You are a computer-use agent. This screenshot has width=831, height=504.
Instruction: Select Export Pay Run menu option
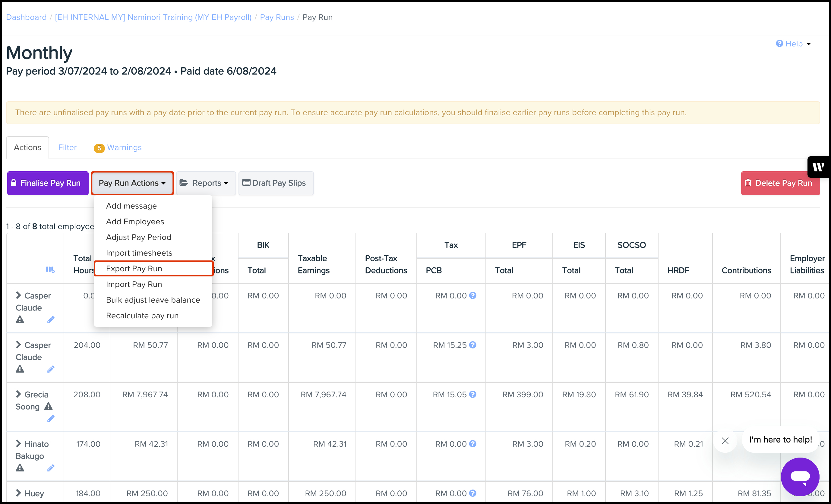click(x=134, y=269)
